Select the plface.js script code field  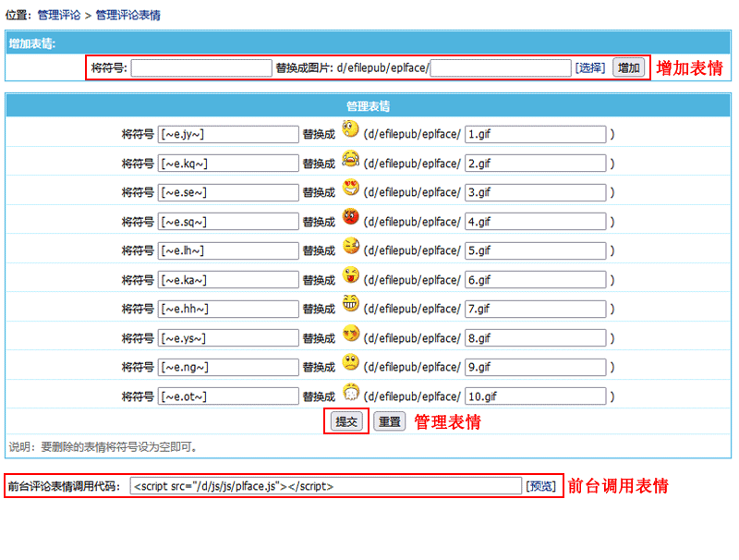325,486
